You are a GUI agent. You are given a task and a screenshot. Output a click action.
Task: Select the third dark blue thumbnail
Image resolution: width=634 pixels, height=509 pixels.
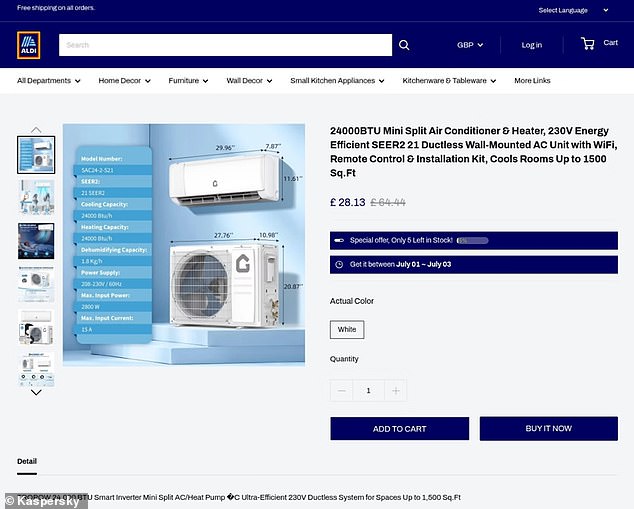click(36, 241)
